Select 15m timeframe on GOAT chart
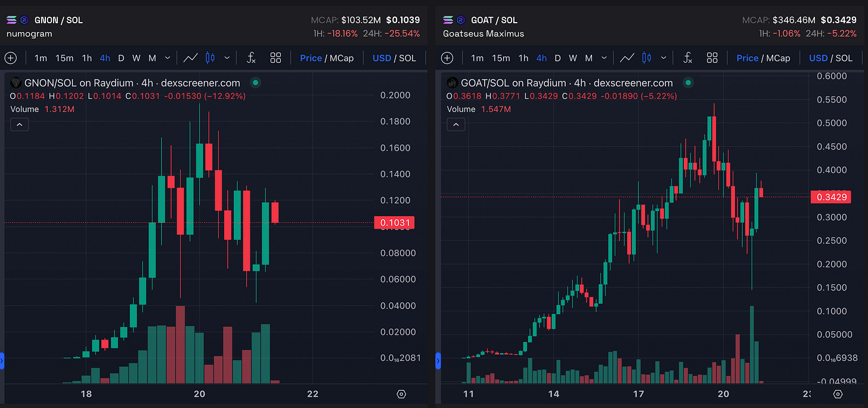This screenshot has width=868, height=408. pos(501,58)
